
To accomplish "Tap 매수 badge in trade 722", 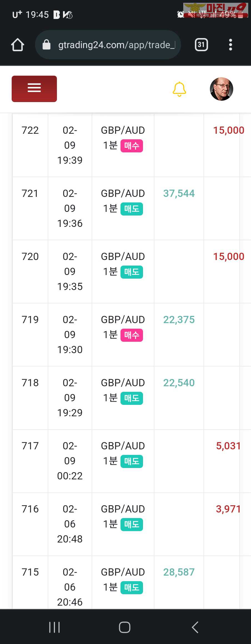I will pyautogui.click(x=132, y=146).
